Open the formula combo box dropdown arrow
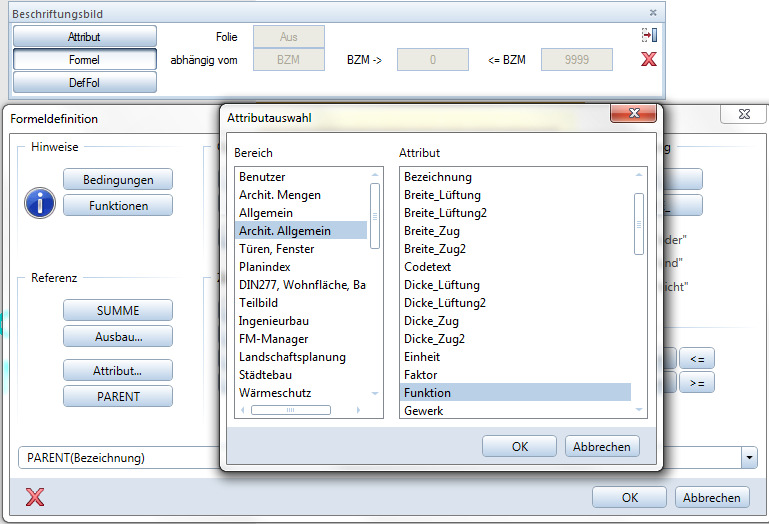Screen dimensions: 769x524 (x=749, y=458)
